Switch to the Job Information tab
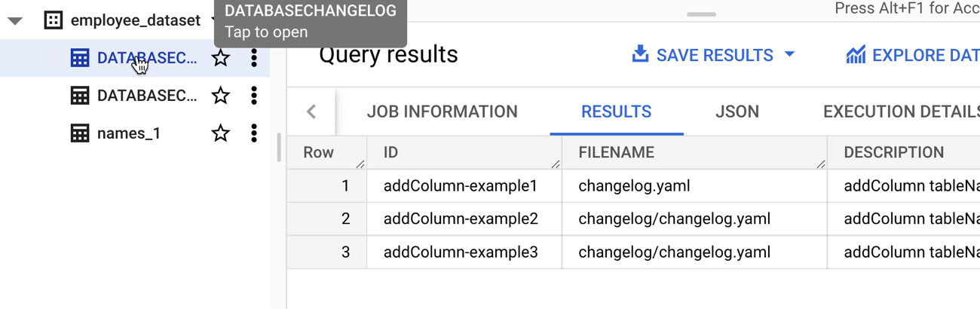Viewport: 980px width, 309px height. [x=442, y=112]
